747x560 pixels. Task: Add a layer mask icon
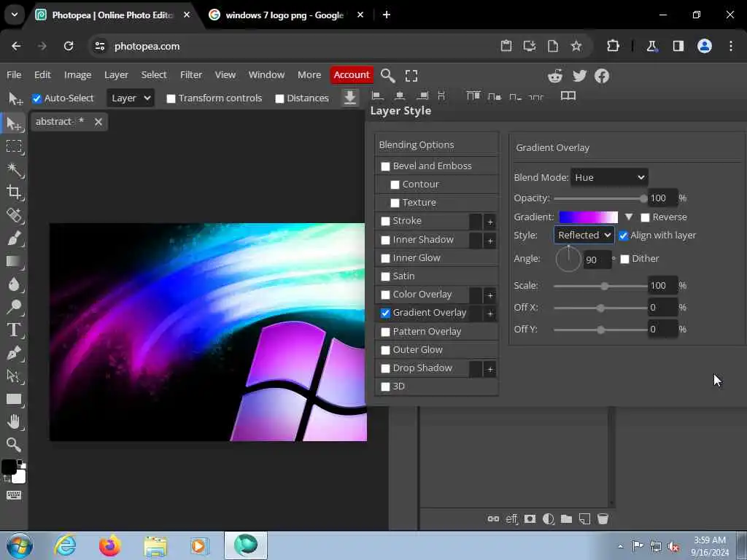530,518
